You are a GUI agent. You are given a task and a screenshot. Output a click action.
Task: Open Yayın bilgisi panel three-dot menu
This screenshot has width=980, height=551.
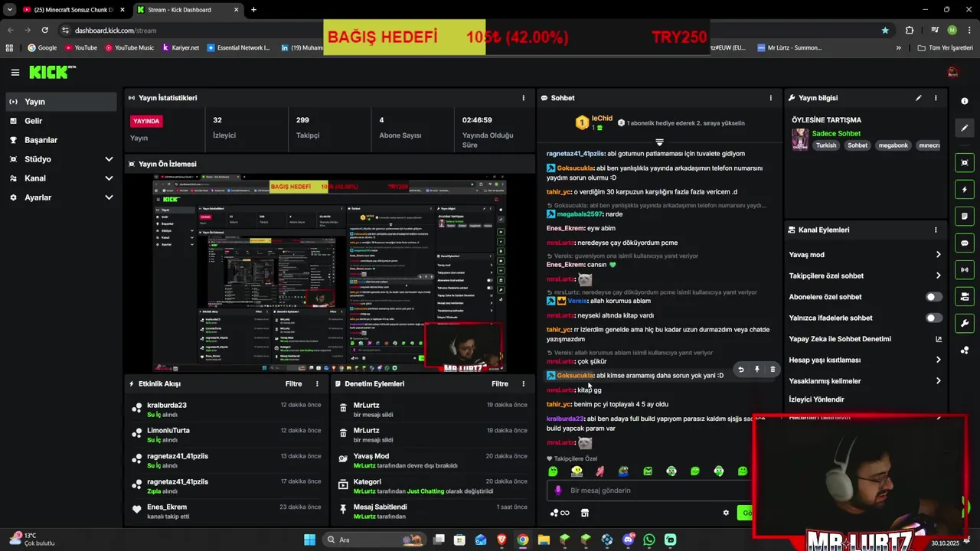click(x=936, y=98)
